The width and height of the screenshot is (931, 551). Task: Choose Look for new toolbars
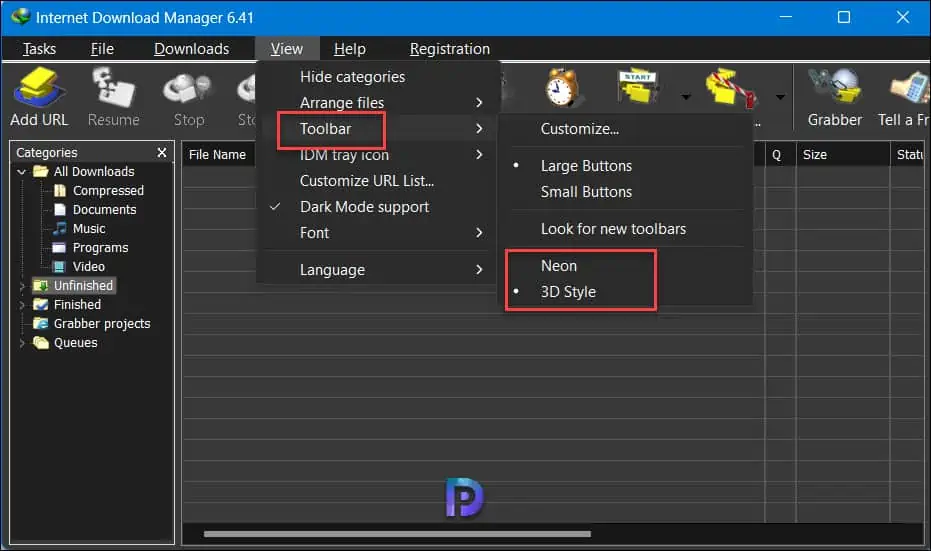coord(613,229)
